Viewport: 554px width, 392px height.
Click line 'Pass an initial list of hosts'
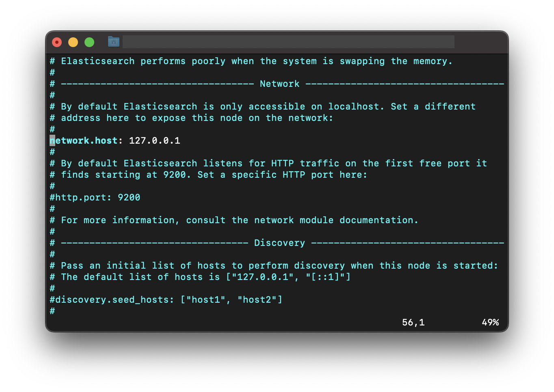coord(274,266)
